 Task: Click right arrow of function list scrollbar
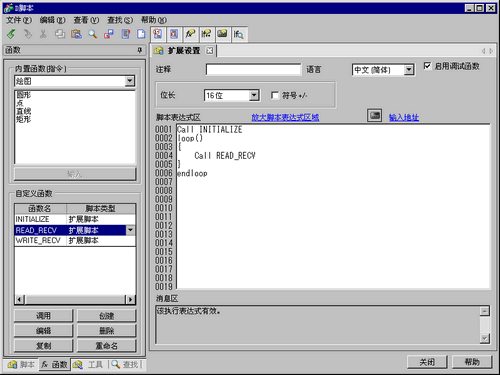coord(131,299)
